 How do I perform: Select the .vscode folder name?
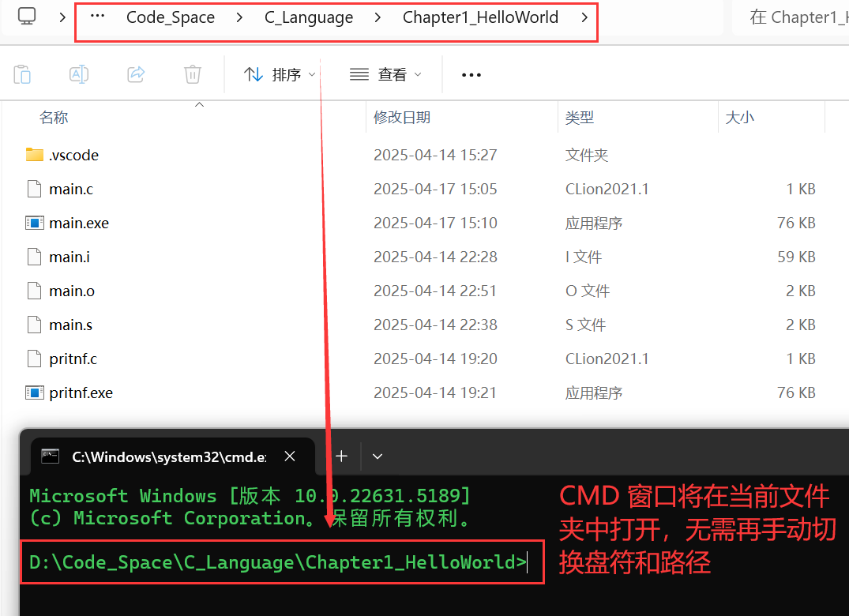point(73,156)
